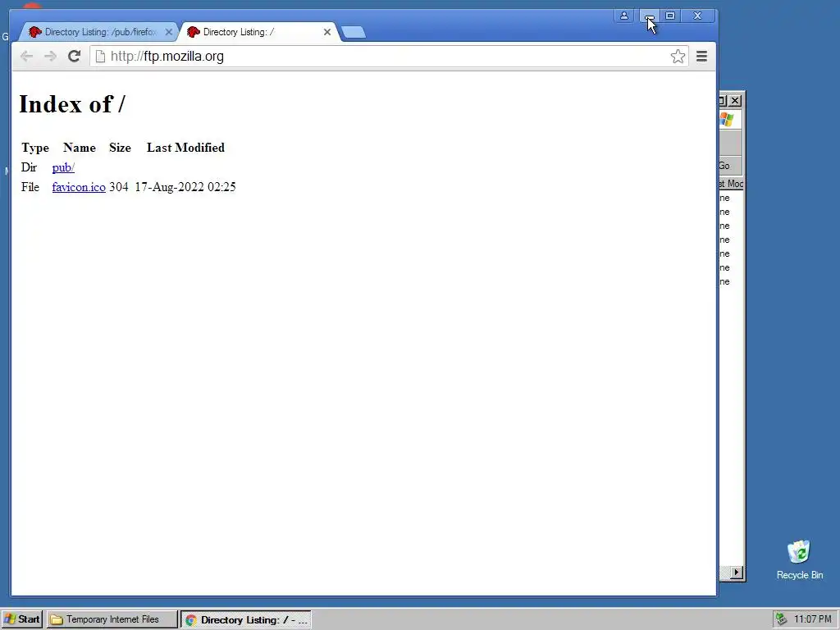This screenshot has height=630, width=840.
Task: Close the Chrome window
Action: 697,16
